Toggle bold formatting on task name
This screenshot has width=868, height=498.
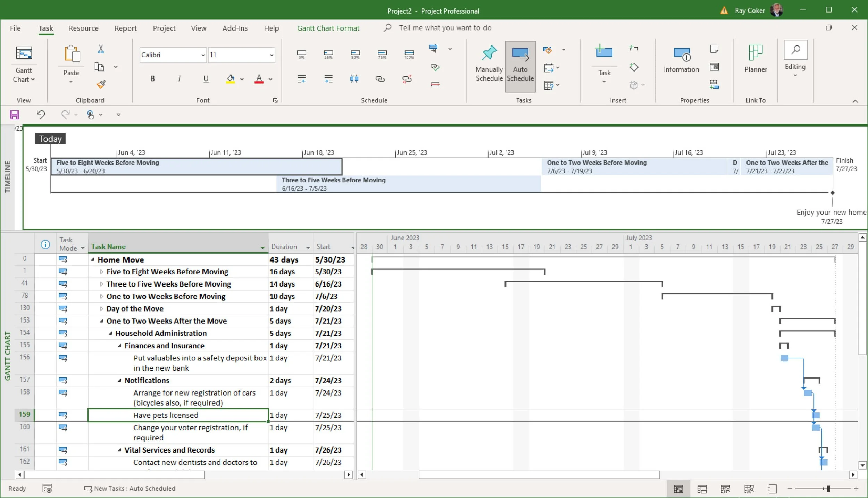click(x=153, y=78)
